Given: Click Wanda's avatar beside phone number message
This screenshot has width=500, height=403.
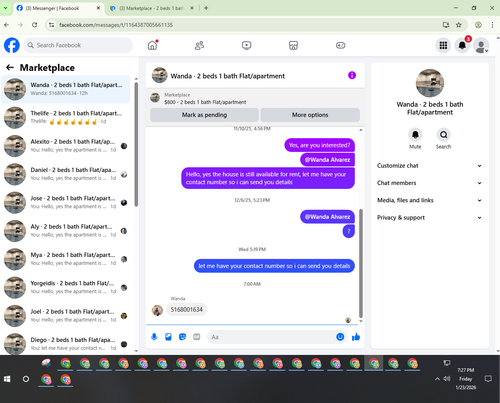Looking at the screenshot, I should click(x=157, y=310).
